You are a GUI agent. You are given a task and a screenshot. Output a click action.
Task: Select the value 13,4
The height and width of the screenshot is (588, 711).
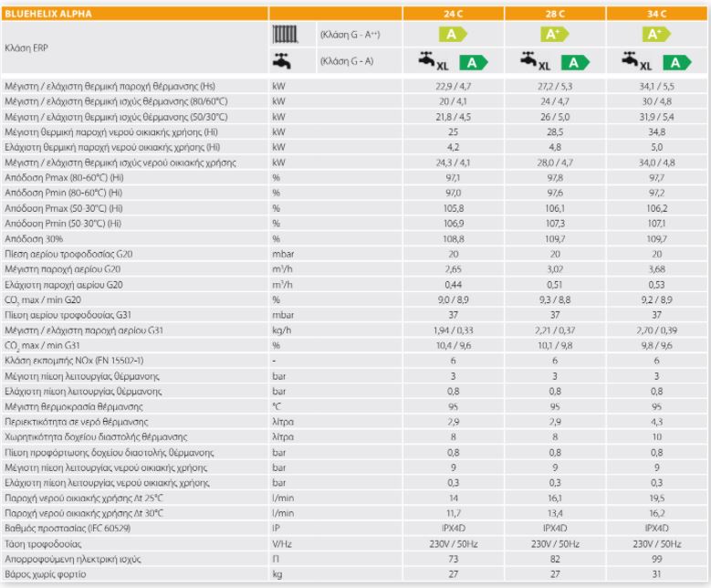pyautogui.click(x=555, y=513)
